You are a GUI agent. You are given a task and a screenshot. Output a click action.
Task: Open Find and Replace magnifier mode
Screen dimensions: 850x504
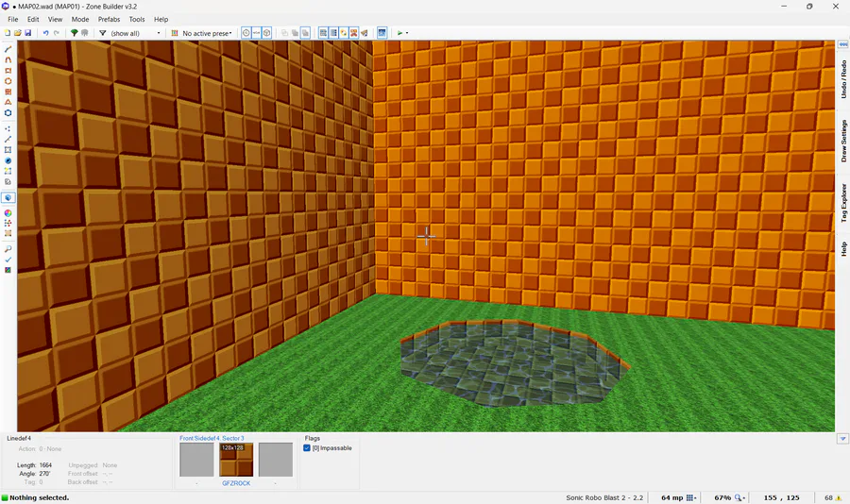[8, 249]
